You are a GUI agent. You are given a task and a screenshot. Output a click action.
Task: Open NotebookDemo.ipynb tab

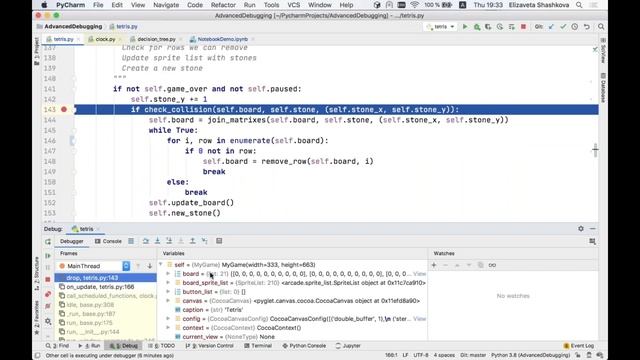click(x=222, y=39)
